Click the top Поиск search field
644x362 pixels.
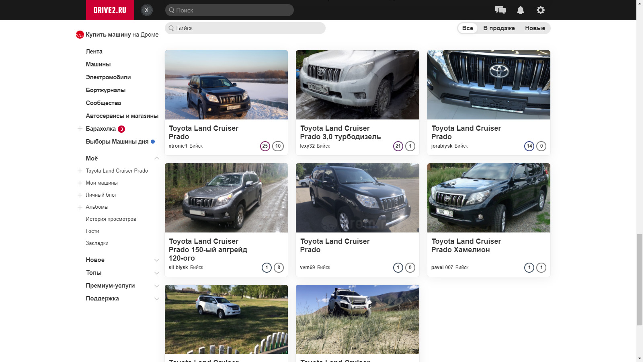(x=230, y=10)
